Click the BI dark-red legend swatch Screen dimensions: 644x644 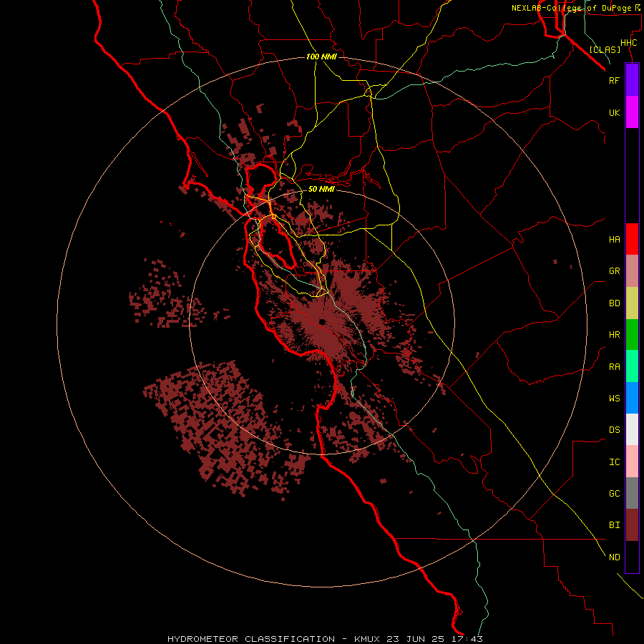[x=632, y=525]
